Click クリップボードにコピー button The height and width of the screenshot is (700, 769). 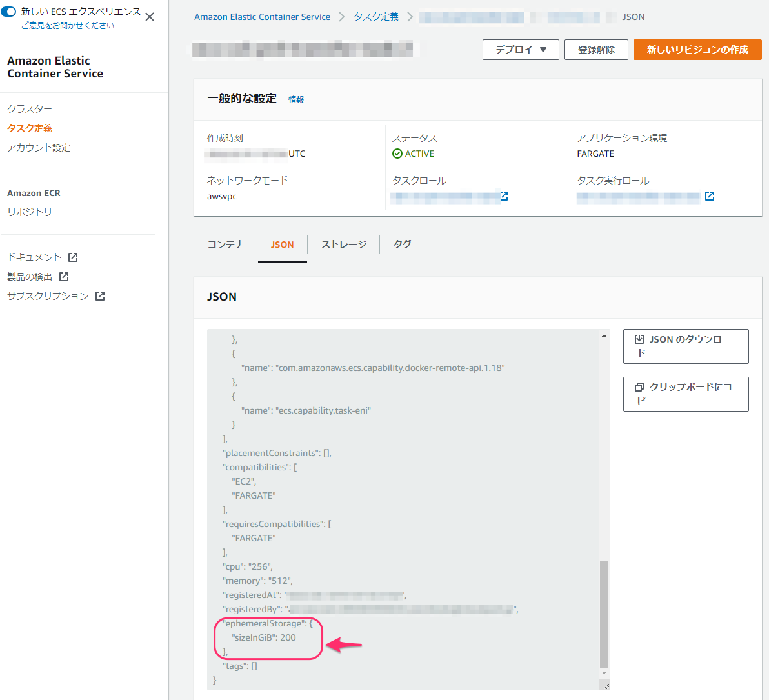(686, 394)
